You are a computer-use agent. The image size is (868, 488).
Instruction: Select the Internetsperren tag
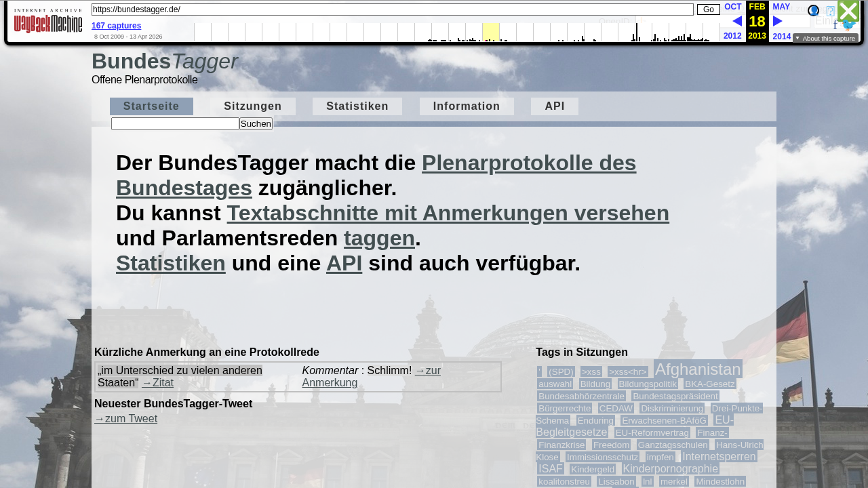pyautogui.click(x=719, y=456)
